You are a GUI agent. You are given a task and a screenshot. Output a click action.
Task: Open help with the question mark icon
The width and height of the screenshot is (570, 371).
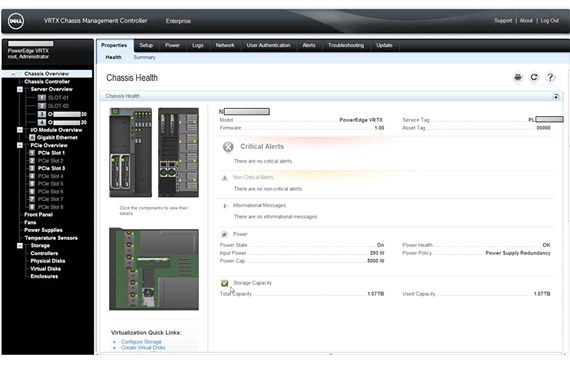pyautogui.click(x=550, y=77)
